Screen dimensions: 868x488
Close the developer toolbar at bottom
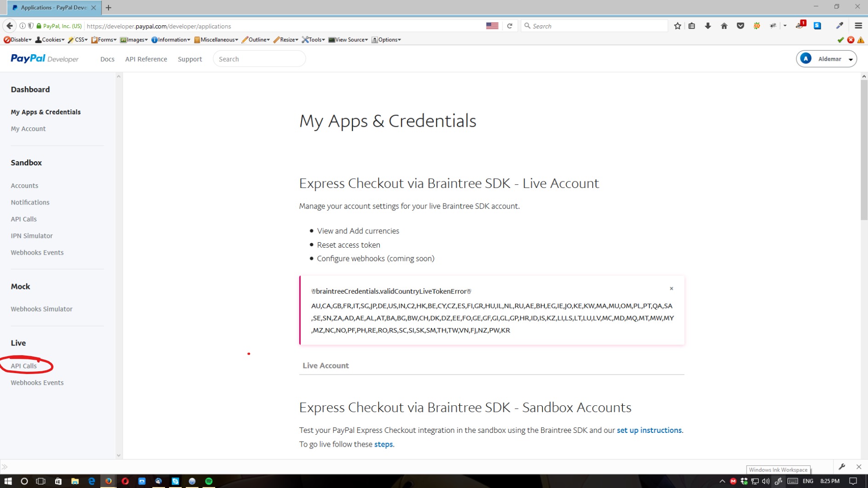[x=859, y=467]
